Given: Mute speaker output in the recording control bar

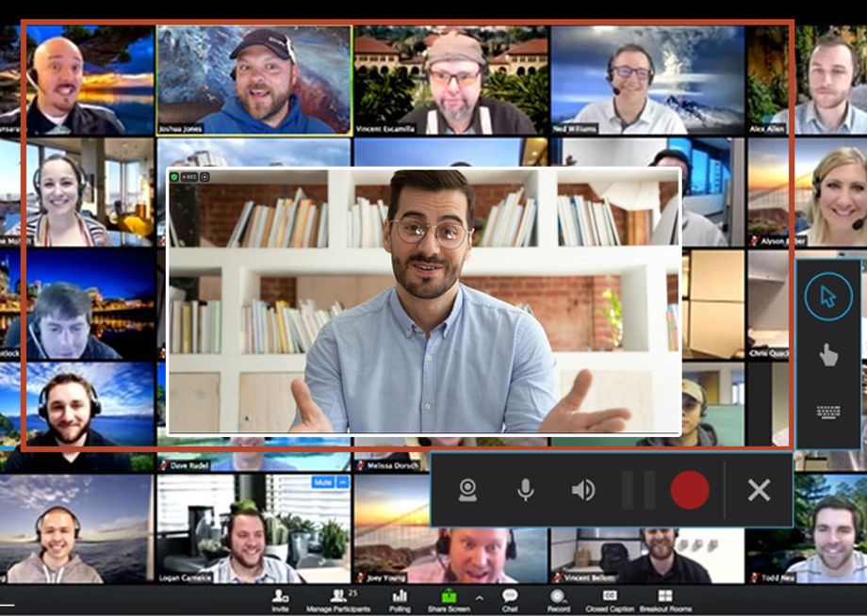Looking at the screenshot, I should coord(582,489).
